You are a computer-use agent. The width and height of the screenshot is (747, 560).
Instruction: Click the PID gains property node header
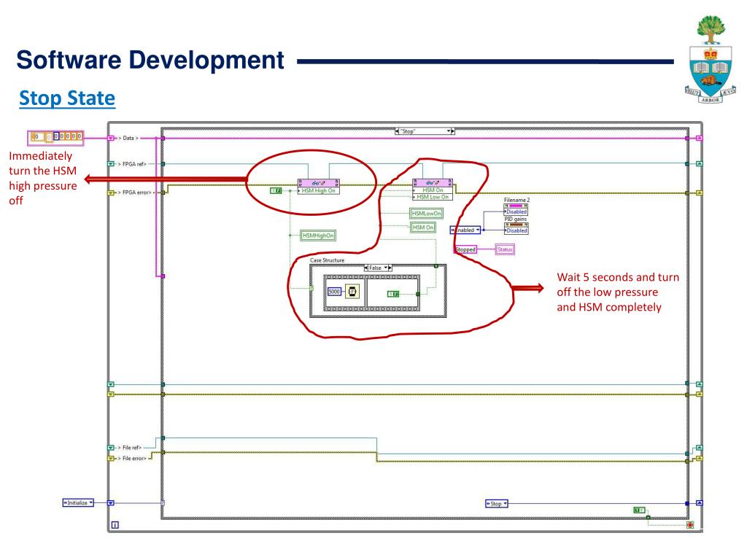tap(516, 225)
